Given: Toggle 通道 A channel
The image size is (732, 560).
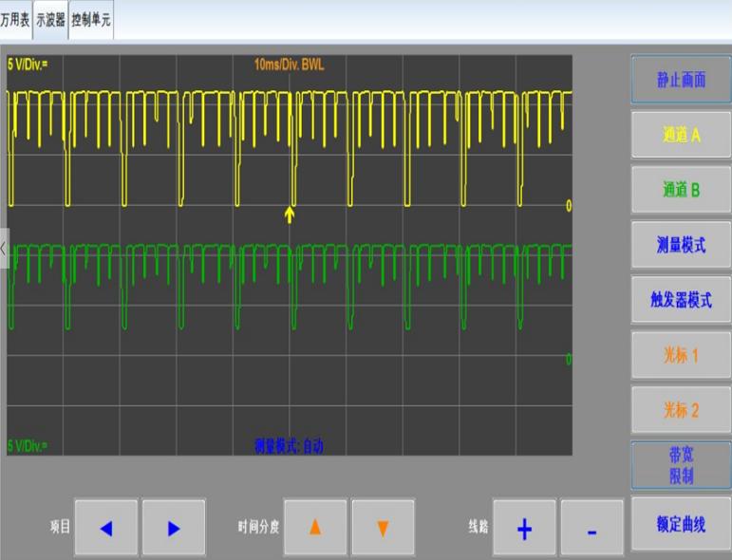Looking at the screenshot, I should [x=681, y=135].
